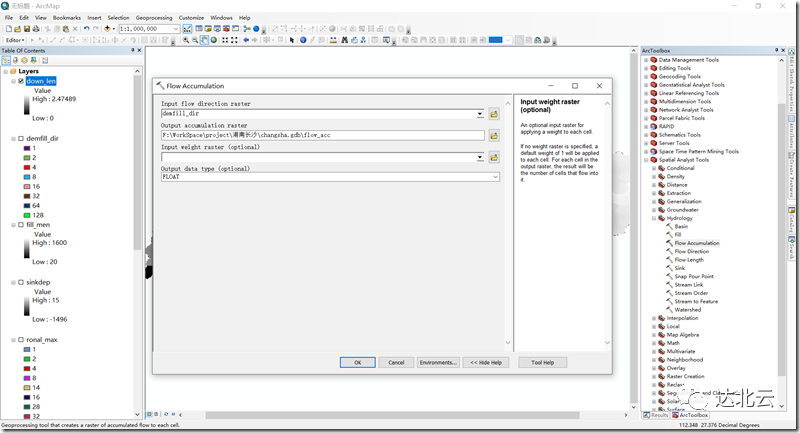
Task: Click OK in Flow Accumulation dialog
Action: [x=358, y=363]
